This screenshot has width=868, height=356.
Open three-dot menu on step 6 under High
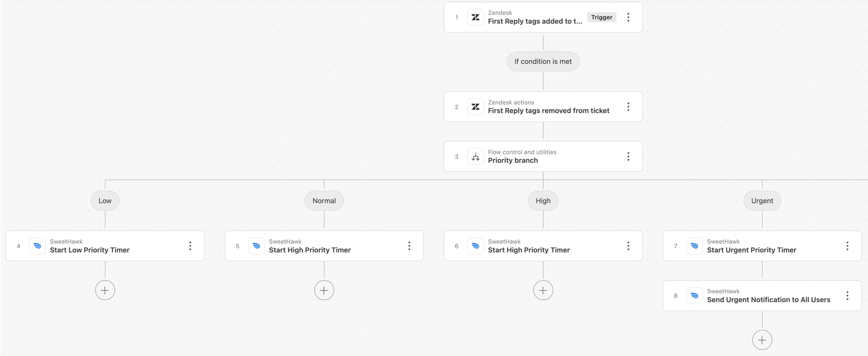coord(628,246)
